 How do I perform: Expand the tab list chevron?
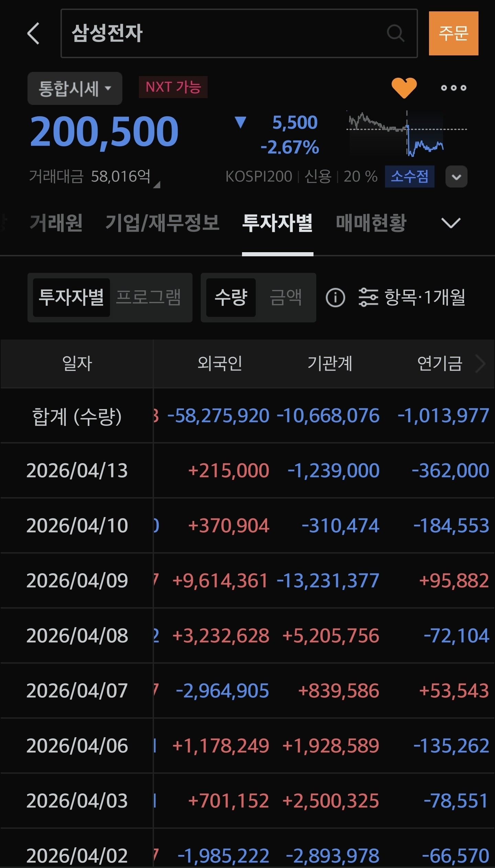(x=451, y=223)
